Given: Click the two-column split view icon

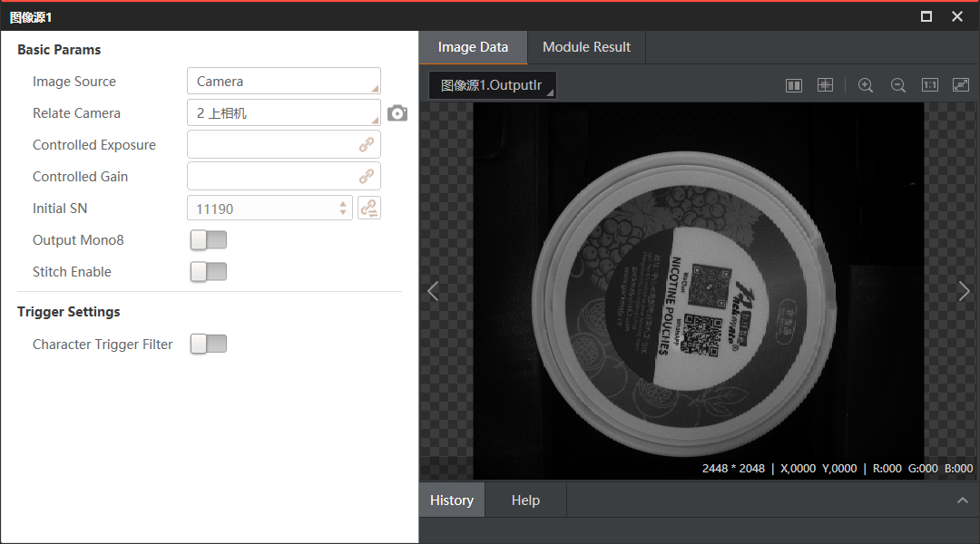Looking at the screenshot, I should [794, 85].
